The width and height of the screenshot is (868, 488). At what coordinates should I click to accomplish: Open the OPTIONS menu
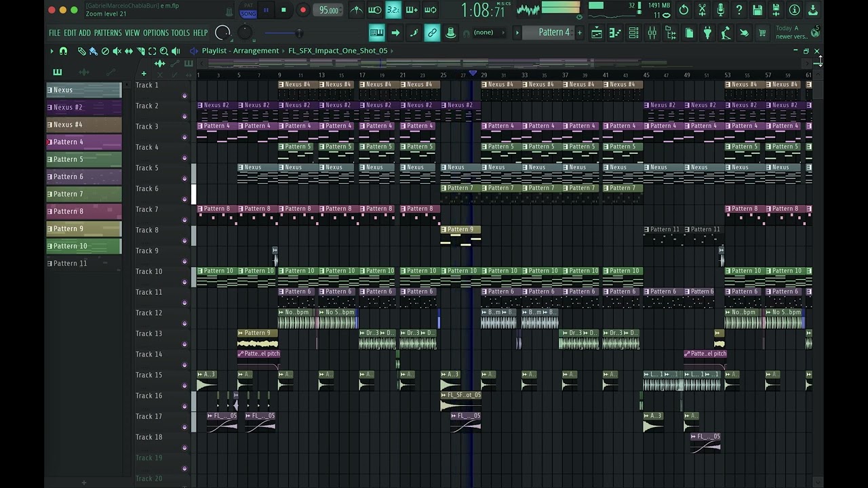[x=155, y=33]
